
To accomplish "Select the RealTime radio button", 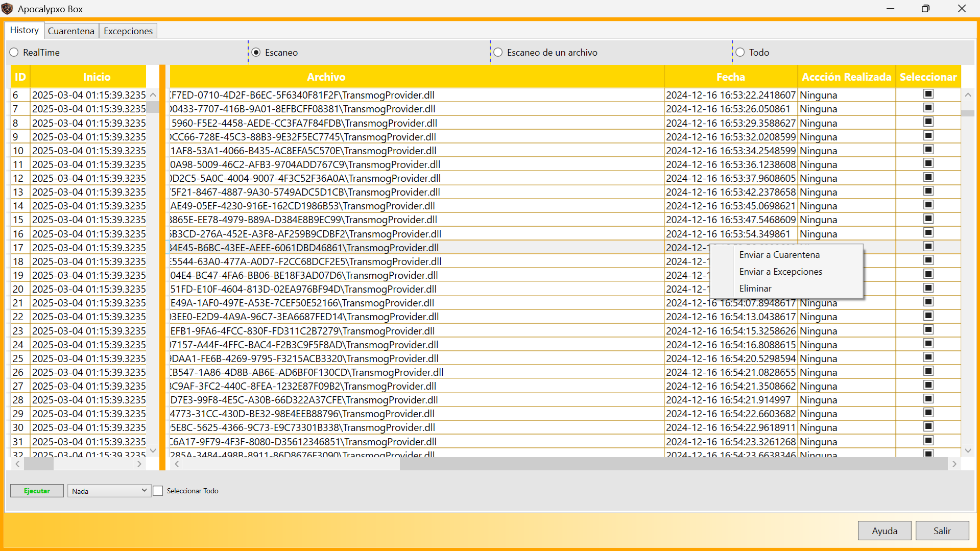I will coord(14,53).
